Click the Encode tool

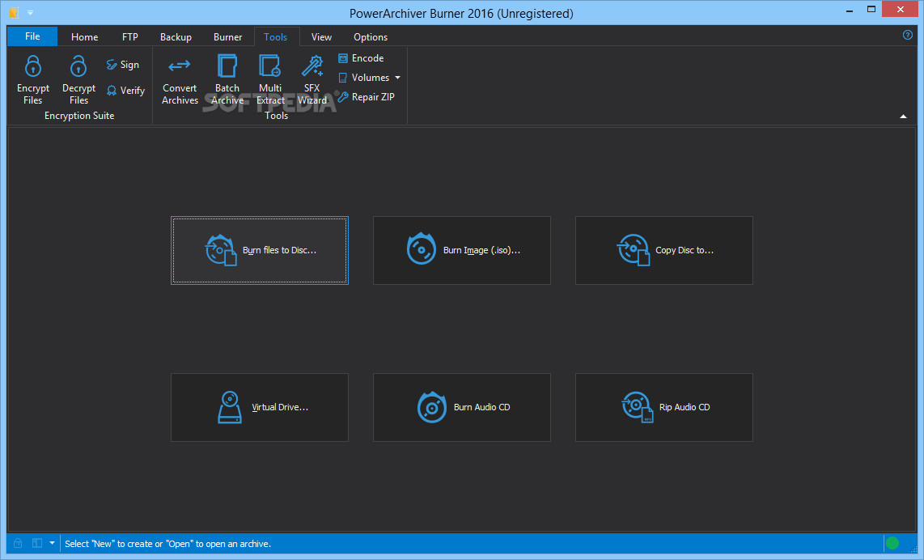(x=361, y=58)
